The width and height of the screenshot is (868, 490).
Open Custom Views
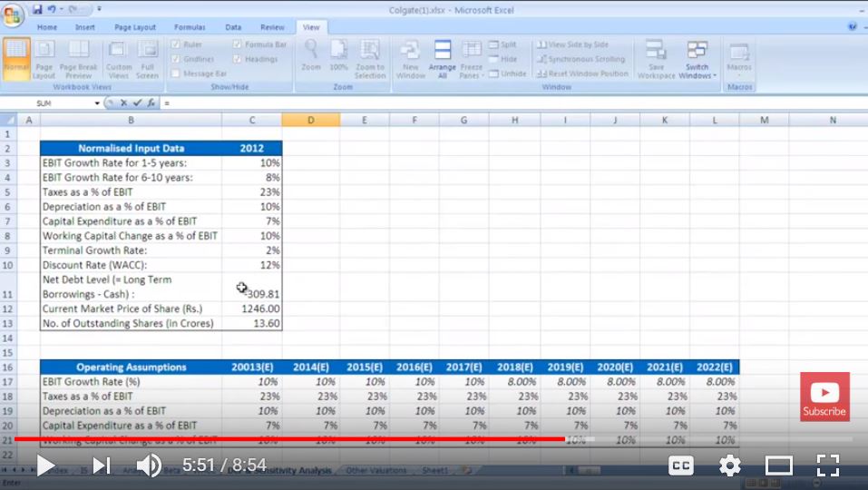coord(118,59)
